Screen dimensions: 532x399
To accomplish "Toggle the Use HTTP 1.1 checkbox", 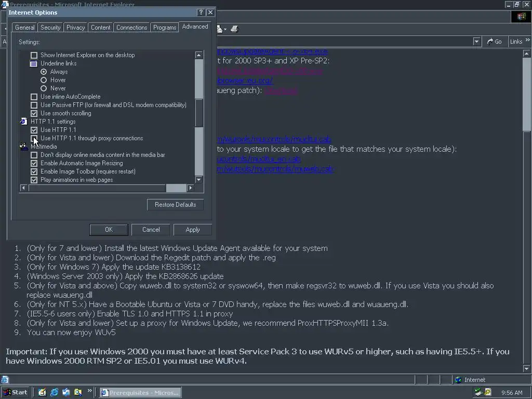I will pyautogui.click(x=34, y=130).
